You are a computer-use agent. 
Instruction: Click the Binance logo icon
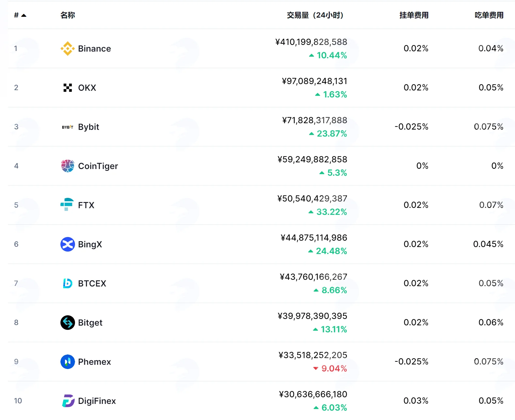pyautogui.click(x=67, y=49)
